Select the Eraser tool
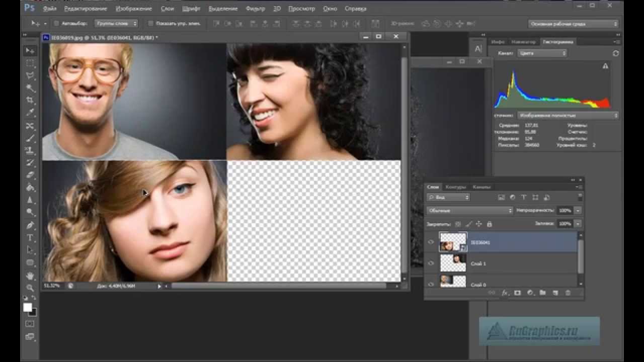Viewport: 644px width, 362px height. pyautogui.click(x=30, y=175)
